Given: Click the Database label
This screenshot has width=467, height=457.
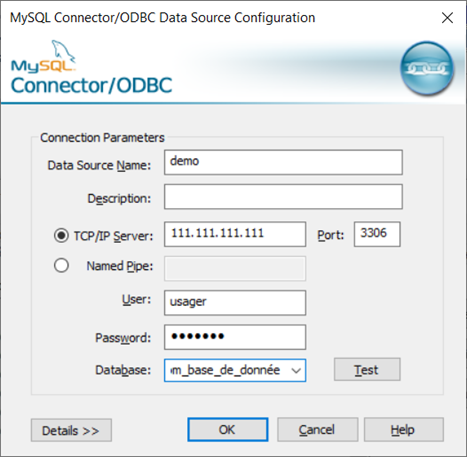Looking at the screenshot, I should (x=123, y=370).
